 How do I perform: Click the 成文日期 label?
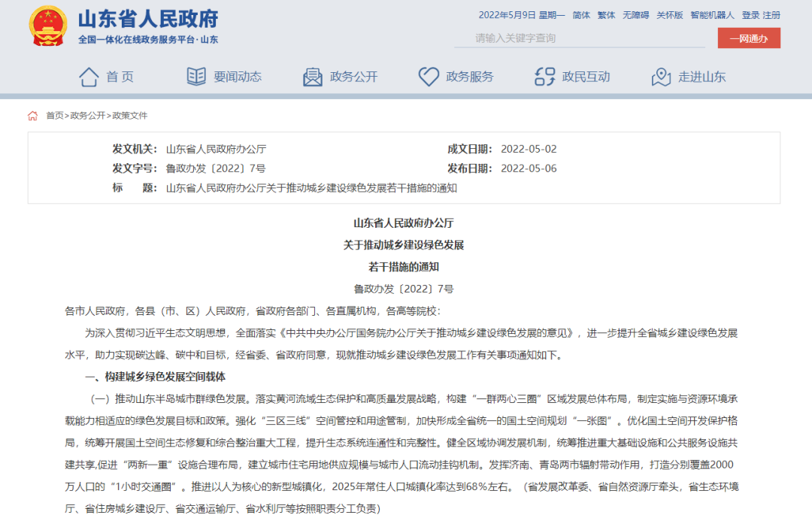click(x=470, y=149)
